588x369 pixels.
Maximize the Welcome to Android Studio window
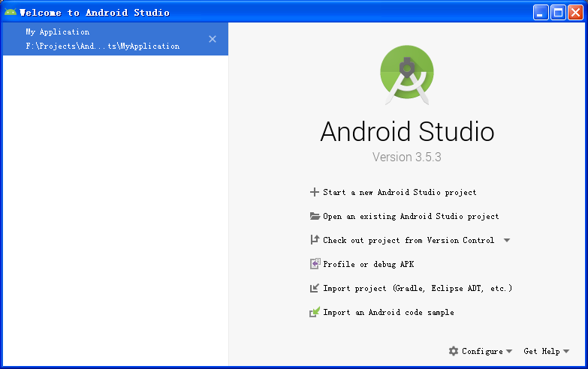click(558, 12)
